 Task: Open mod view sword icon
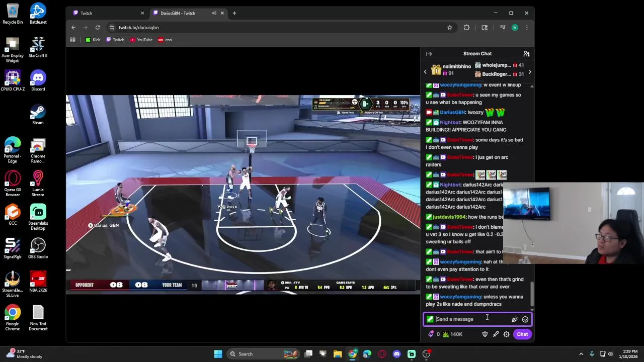point(496,334)
